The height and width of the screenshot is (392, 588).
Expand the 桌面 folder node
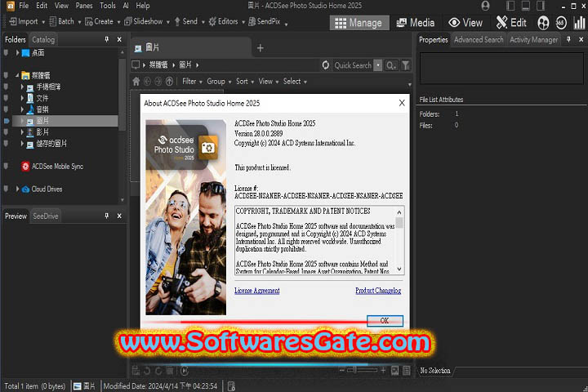[x=17, y=53]
